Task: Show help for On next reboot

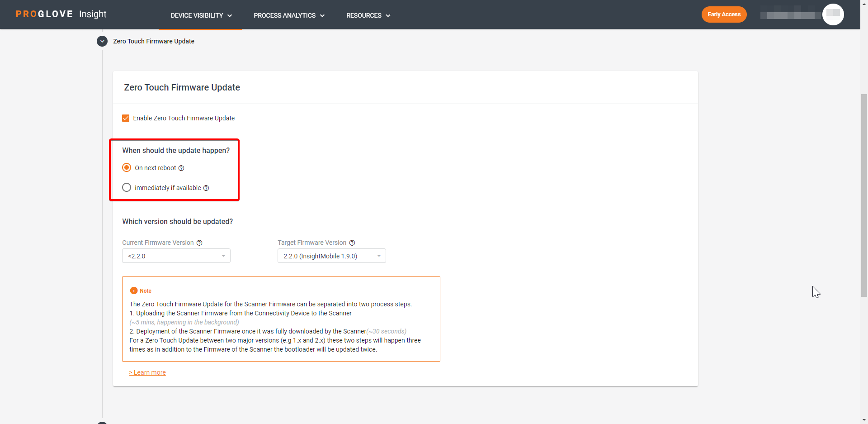Action: [181, 168]
